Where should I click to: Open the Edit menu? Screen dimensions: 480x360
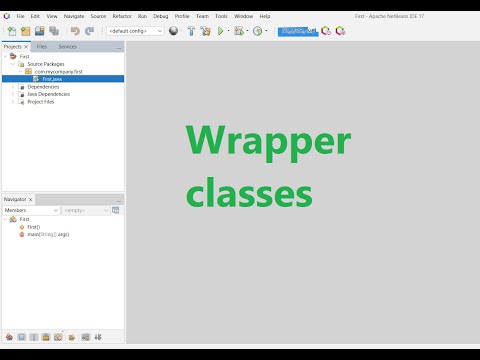pyautogui.click(x=35, y=16)
